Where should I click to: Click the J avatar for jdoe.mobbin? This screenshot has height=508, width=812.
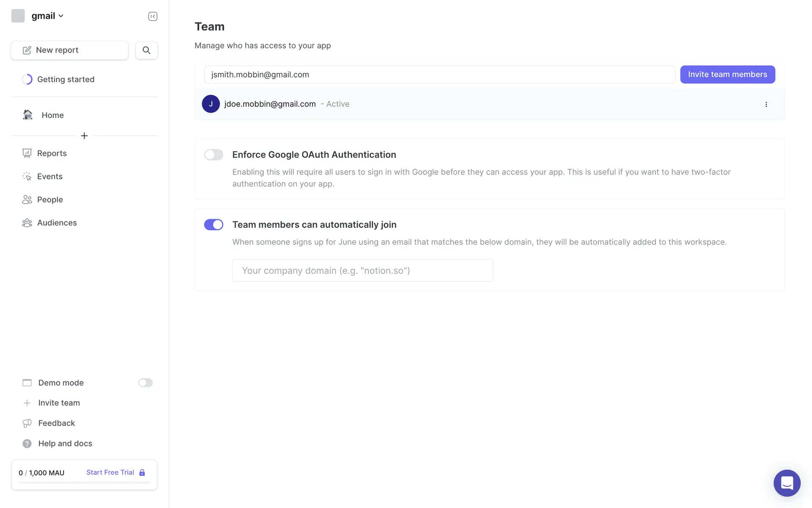[211, 104]
